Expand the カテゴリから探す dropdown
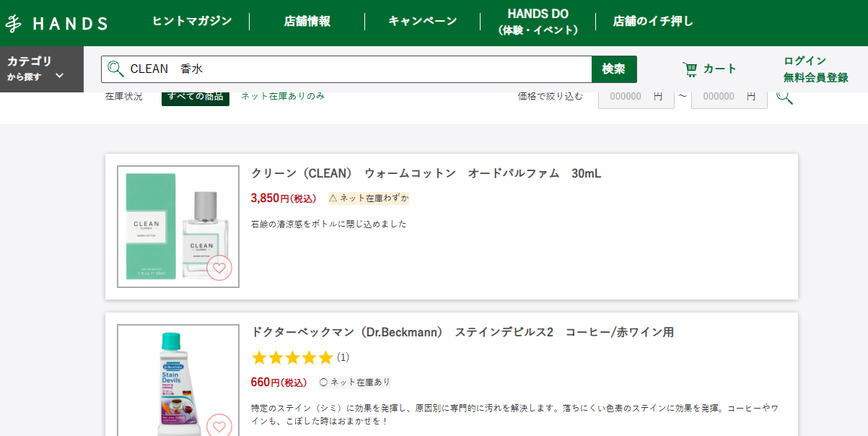 pos(42,69)
